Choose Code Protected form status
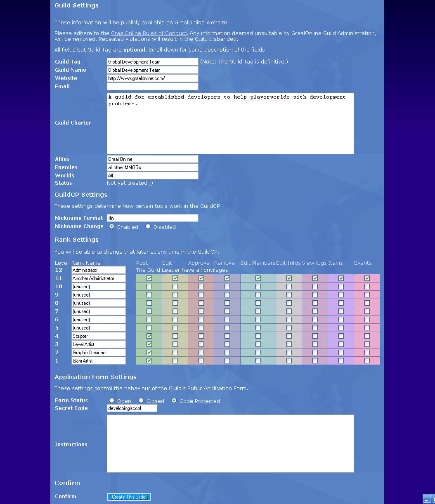Screen dimensions: 435x504 [x=174, y=400]
